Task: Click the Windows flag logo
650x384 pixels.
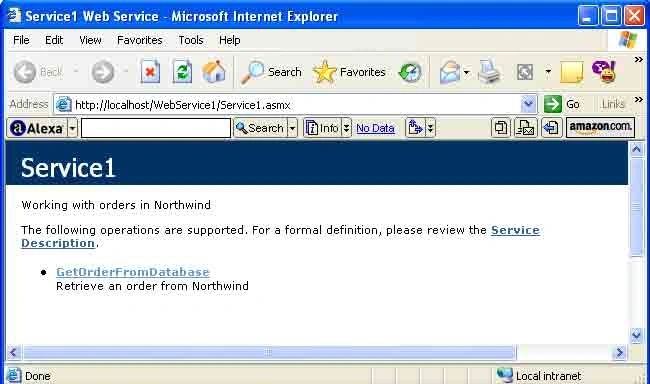Action: click(x=628, y=40)
